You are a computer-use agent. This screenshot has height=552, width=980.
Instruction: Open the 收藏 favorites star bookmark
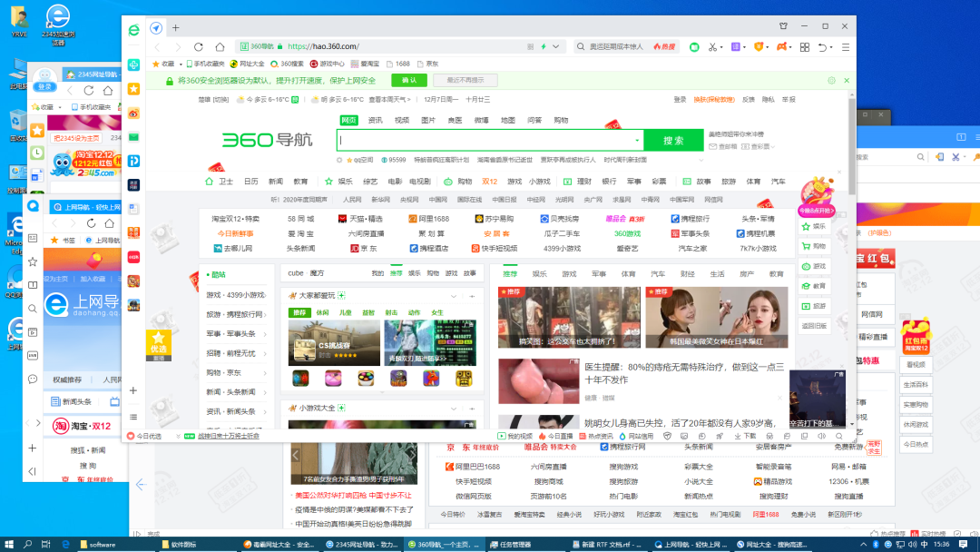click(x=163, y=64)
